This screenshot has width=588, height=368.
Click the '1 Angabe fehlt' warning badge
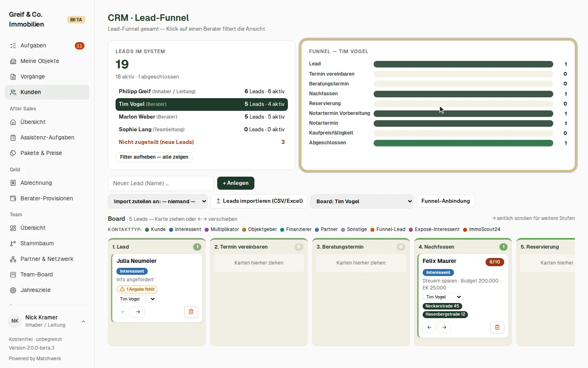[x=137, y=289]
